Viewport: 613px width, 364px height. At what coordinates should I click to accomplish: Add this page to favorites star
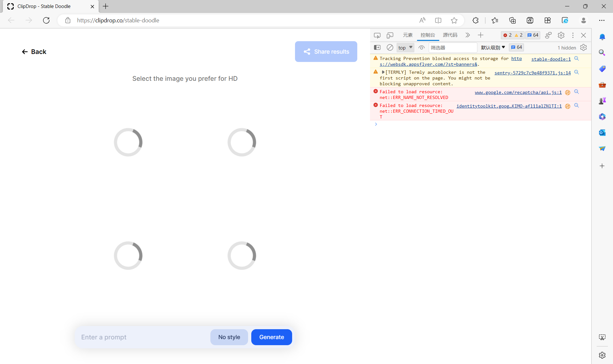pos(454,20)
